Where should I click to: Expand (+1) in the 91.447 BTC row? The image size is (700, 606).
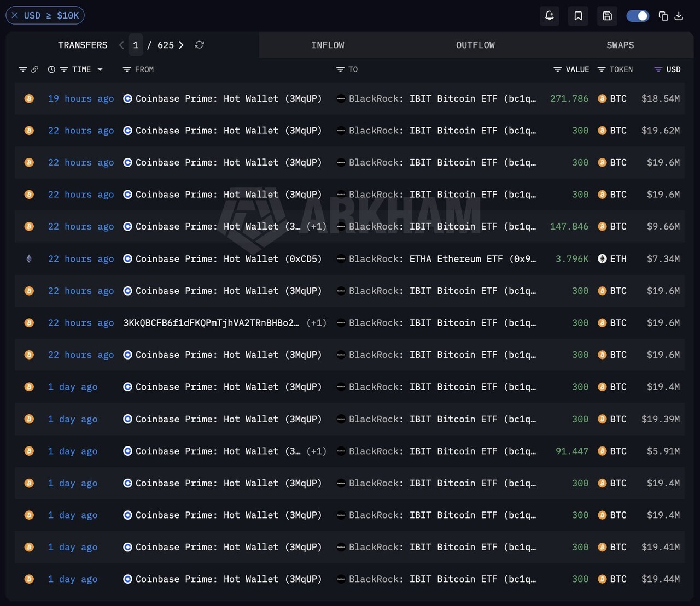[x=316, y=451]
